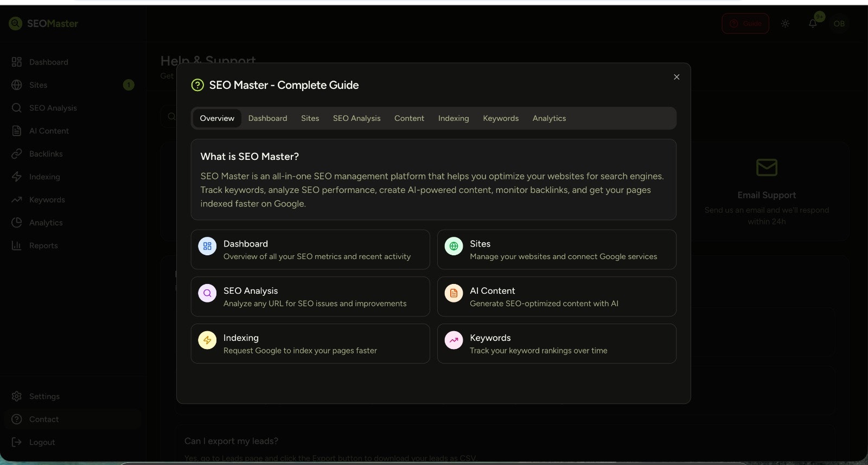Click the trend icon in Keywords card
Viewport: 868px width, 465px height.
[454, 340]
